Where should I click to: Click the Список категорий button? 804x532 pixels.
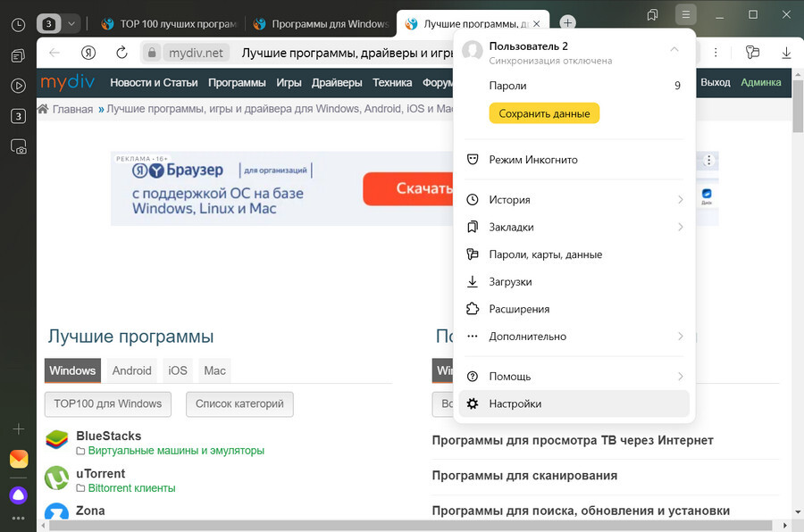pos(239,403)
